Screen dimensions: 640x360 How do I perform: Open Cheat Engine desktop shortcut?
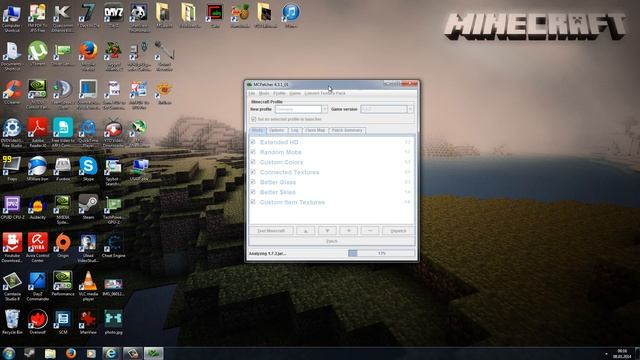coord(113,246)
